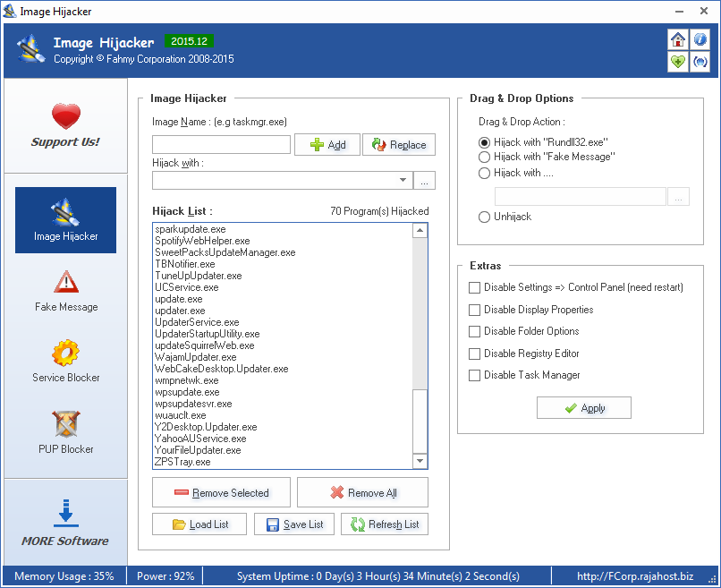Click the hijack list scroll up arrow
Viewport: 721px width, 588px height.
point(420,231)
